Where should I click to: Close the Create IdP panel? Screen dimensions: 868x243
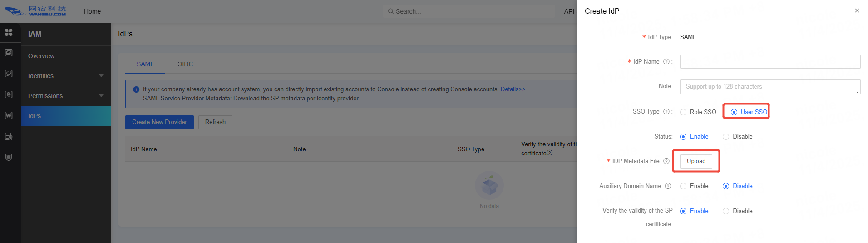click(x=857, y=10)
